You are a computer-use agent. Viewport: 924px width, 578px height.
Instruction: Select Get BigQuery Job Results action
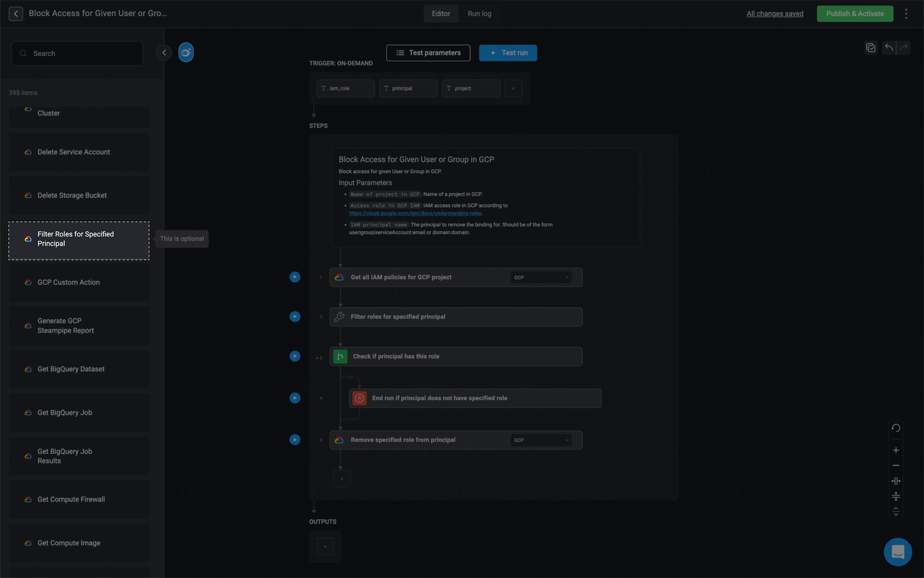(x=79, y=456)
